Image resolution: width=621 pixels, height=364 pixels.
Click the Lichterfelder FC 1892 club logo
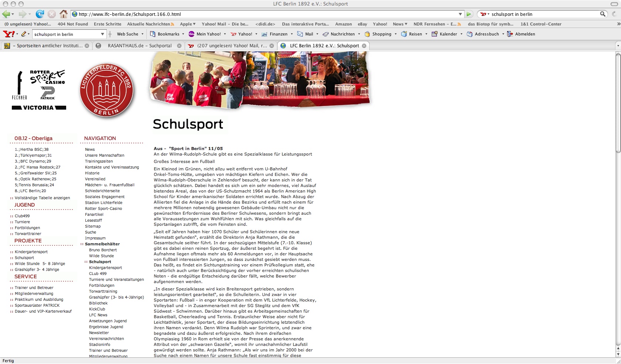tap(106, 91)
